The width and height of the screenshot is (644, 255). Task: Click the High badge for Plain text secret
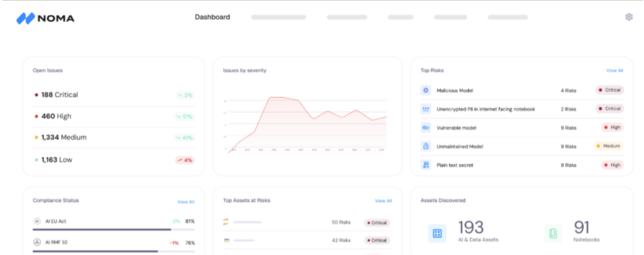[x=613, y=165]
